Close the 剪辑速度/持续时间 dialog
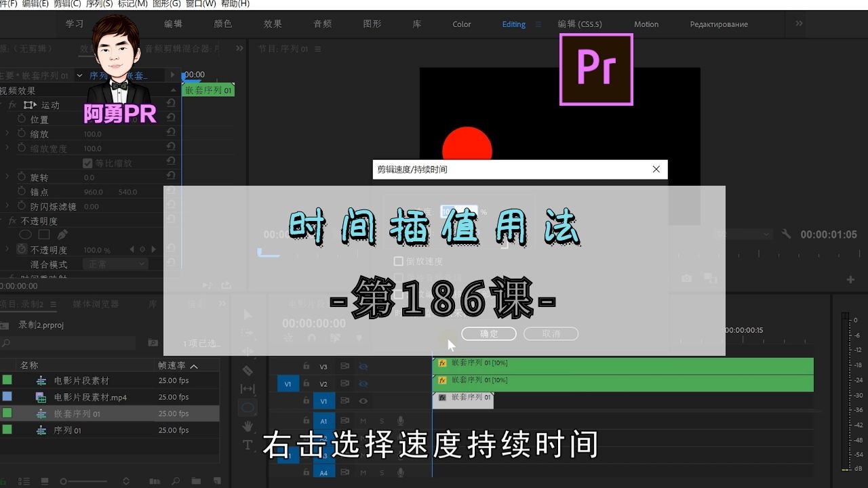This screenshot has width=868, height=488. coord(656,169)
